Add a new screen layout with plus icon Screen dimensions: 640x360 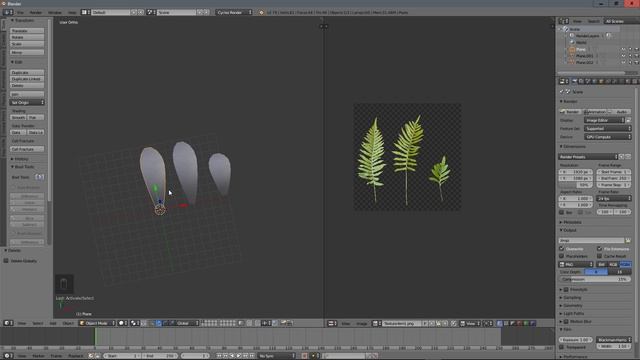[x=134, y=12]
